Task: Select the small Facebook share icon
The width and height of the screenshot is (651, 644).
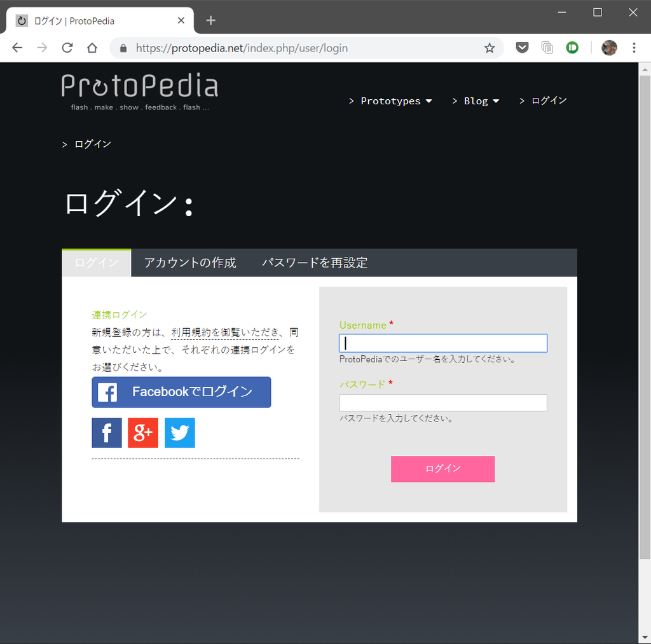Action: [x=106, y=432]
